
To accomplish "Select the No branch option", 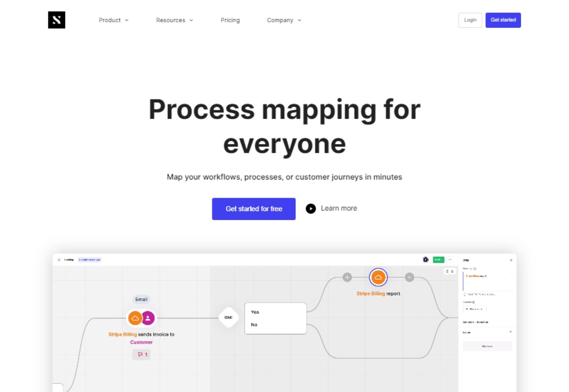I will point(254,325).
